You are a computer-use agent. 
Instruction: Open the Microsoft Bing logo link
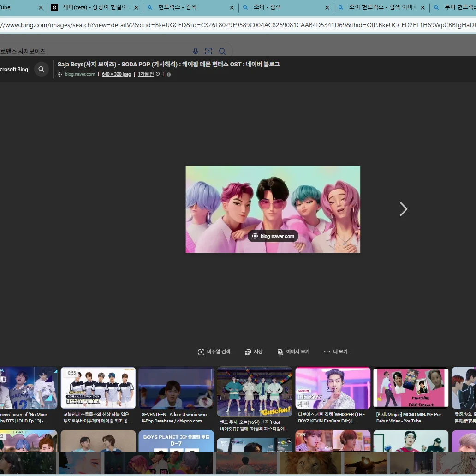[14, 69]
